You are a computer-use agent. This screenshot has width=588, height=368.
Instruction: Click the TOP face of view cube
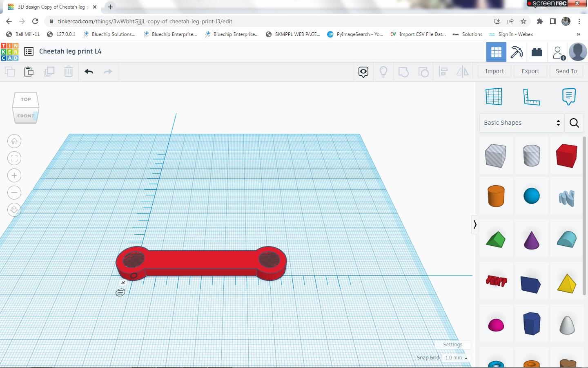click(x=26, y=99)
